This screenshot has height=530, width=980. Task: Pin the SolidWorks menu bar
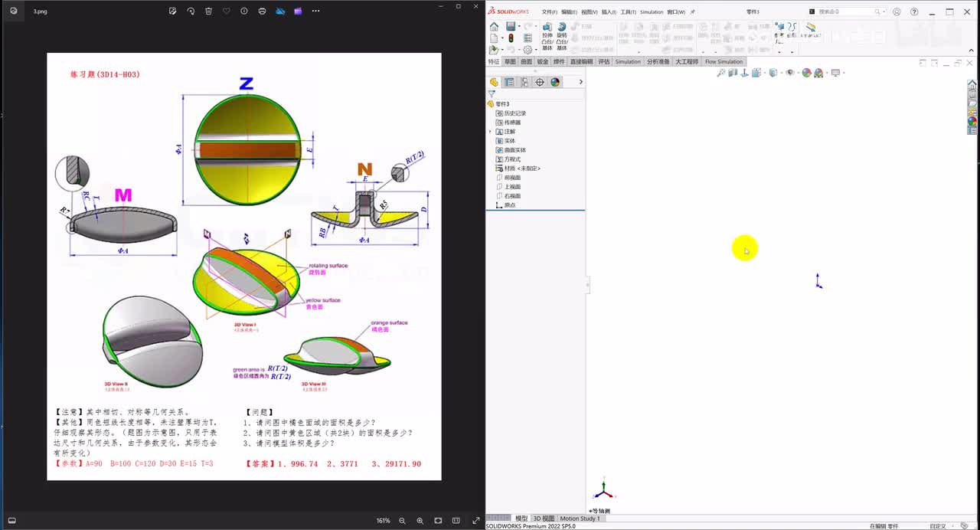pos(692,12)
